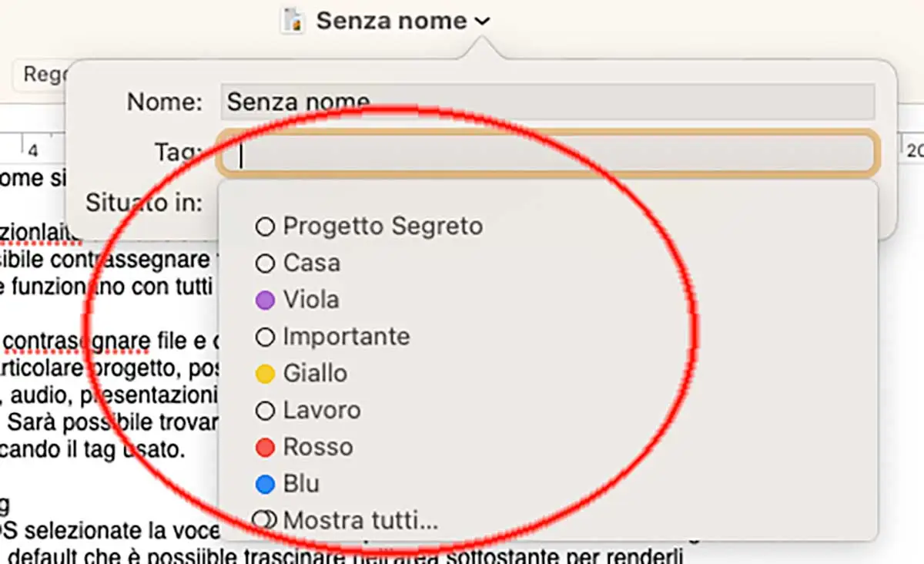This screenshot has height=564, width=924.
Task: Click the Mostra tutti half-filled circle icon
Action: 265,520
